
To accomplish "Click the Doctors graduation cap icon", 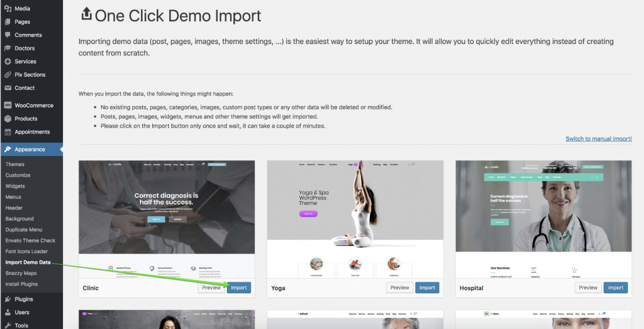I will [x=8, y=48].
